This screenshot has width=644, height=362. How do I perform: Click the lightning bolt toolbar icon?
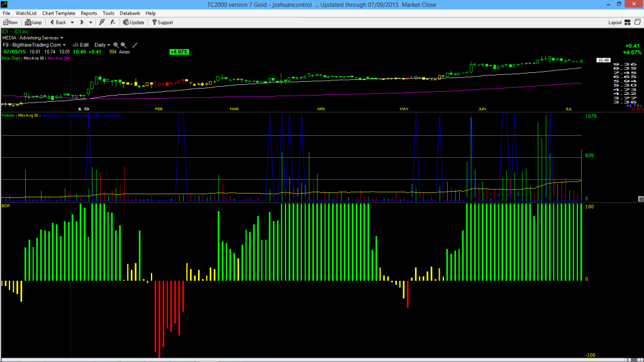[102, 23]
